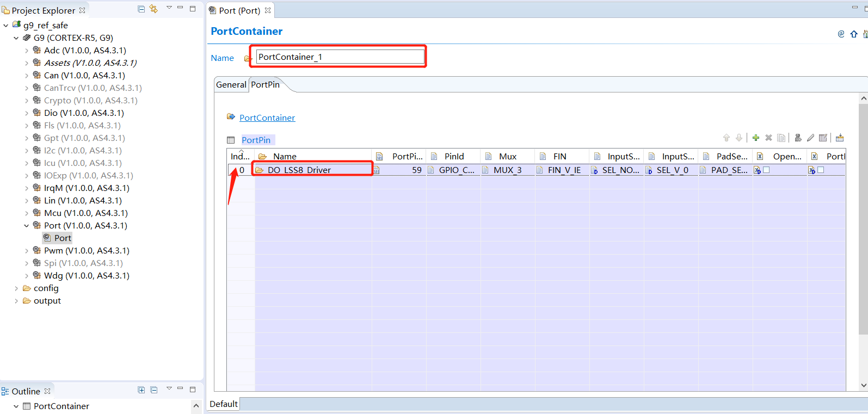The image size is (868, 414).
Task: Click the FIN_V_IE cell in row 0
Action: point(562,170)
